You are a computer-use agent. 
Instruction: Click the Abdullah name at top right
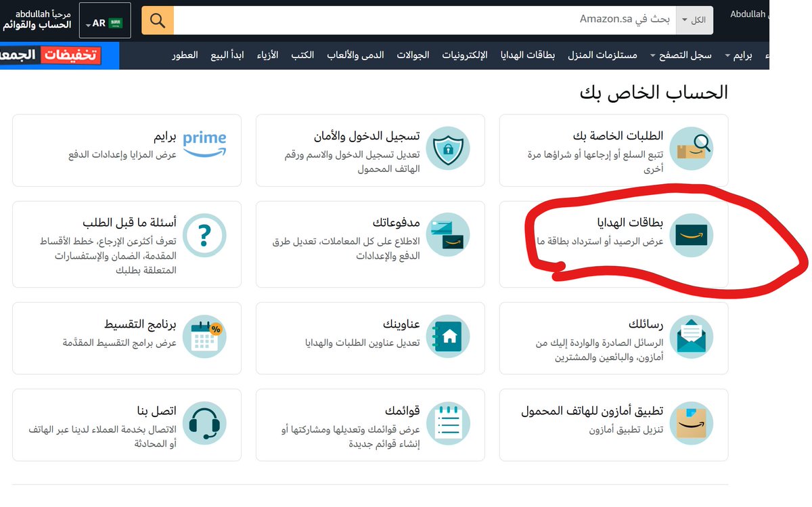tap(748, 14)
